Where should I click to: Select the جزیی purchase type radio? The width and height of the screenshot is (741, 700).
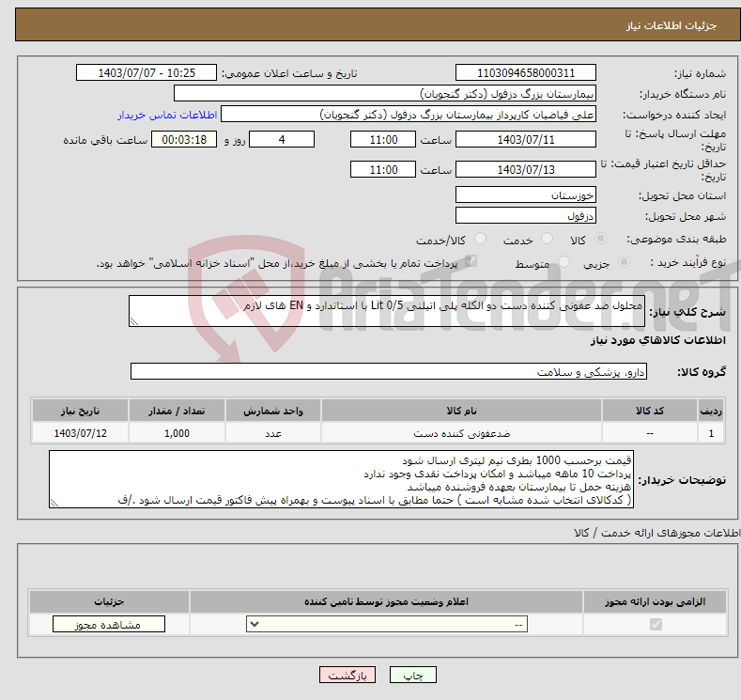624,261
